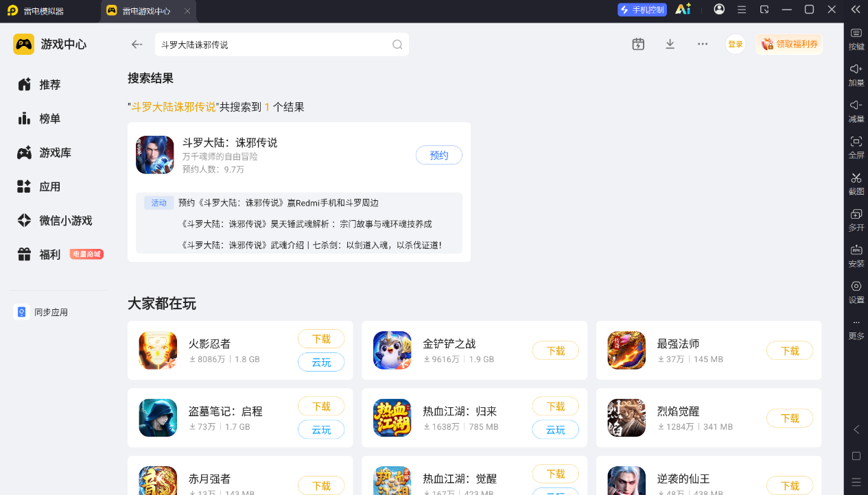Screen dimensions: 868x495
Task: Open the 推荐 home section
Action: click(39, 84)
